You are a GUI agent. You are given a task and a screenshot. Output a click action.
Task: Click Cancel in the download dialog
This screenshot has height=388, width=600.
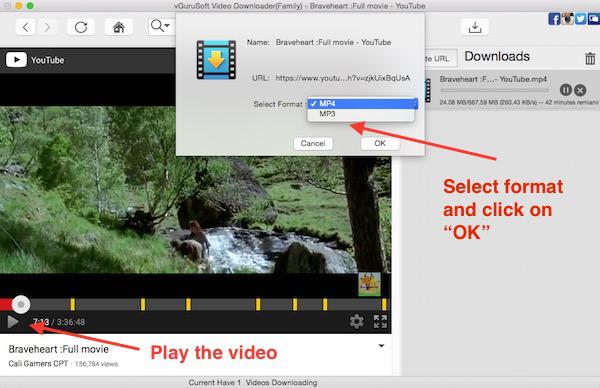[x=313, y=143]
